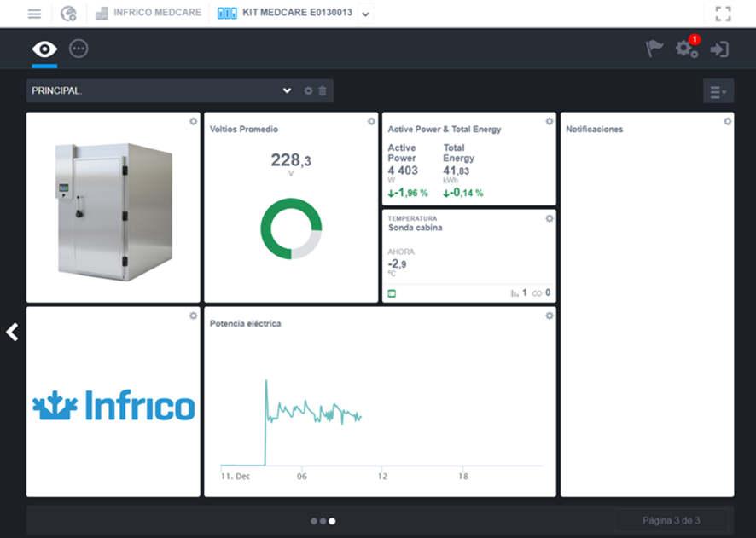Click the green voltage donut gauge
This screenshot has width=756, height=538.
[291, 229]
